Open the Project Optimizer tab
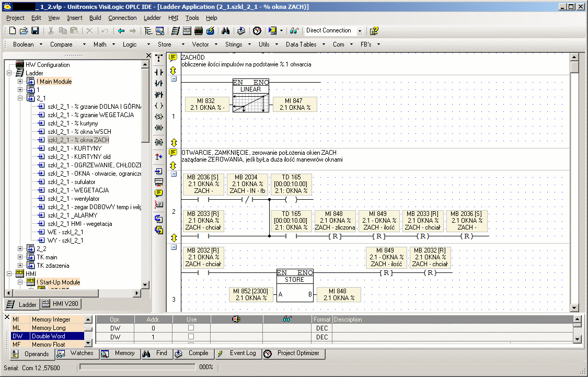Screen dimensions: 588x377 [x=293, y=353]
